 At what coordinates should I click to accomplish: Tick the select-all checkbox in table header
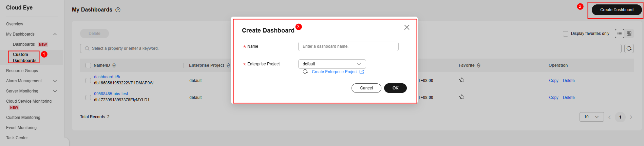pyautogui.click(x=88, y=65)
